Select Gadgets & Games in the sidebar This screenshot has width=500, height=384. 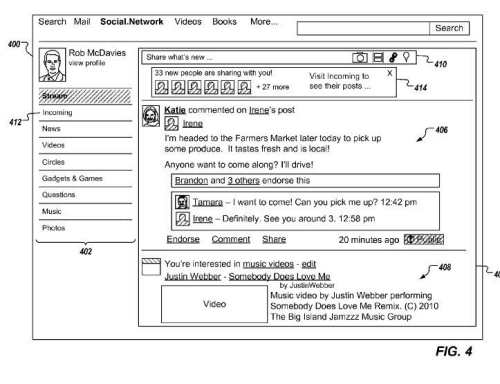click(x=85, y=178)
